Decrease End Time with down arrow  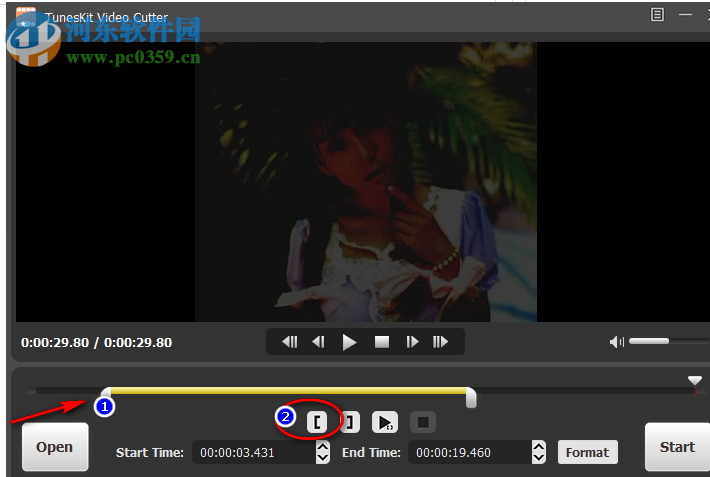(539, 458)
